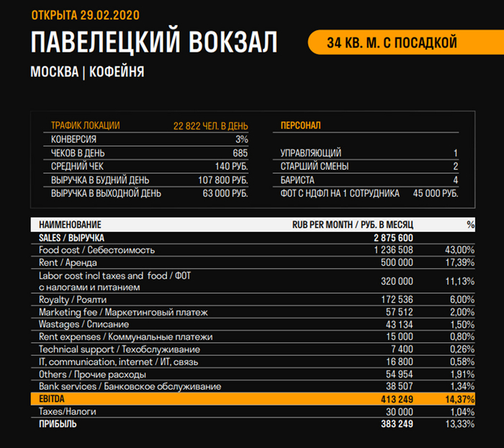Click the orange badge 34 КВ. М. С ПОСАДКОЙ
The image size is (504, 448).
point(405,42)
